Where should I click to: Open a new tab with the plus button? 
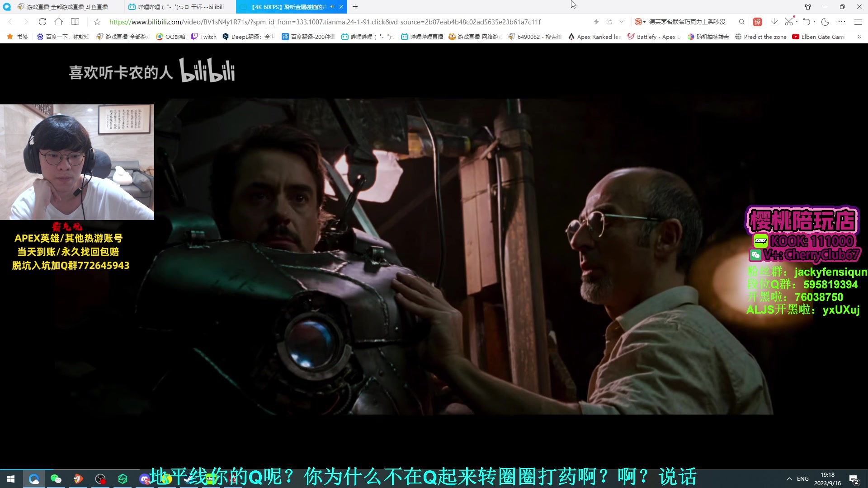coord(355,7)
